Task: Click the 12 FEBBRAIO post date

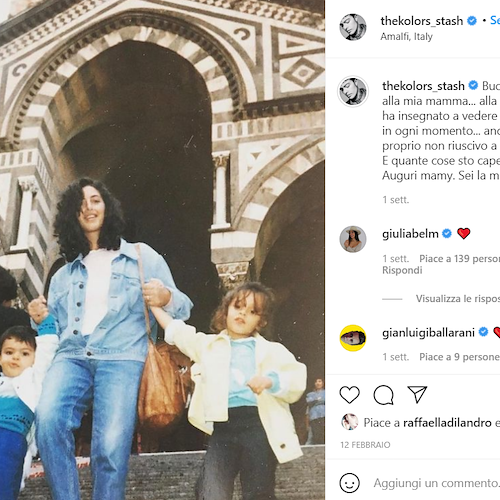Action: coord(365,445)
